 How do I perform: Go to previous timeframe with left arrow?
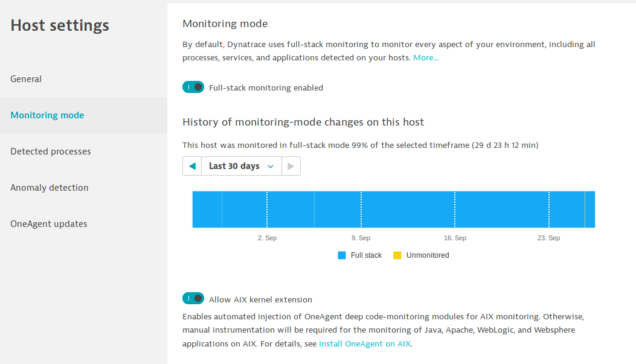point(192,166)
